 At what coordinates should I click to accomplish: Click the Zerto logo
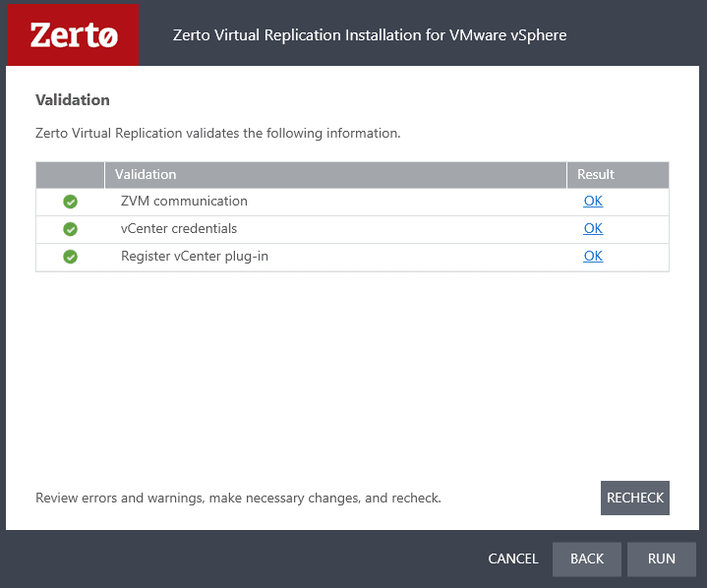(73, 35)
